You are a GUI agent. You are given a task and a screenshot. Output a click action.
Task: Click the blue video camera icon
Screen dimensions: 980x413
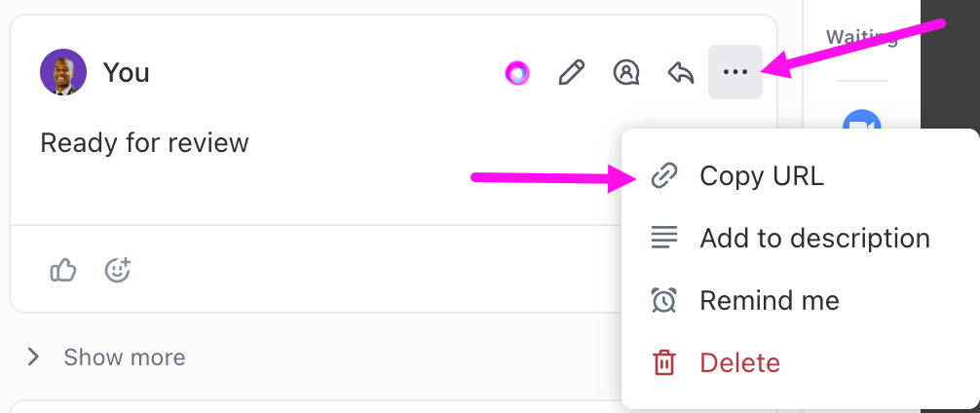[861, 121]
